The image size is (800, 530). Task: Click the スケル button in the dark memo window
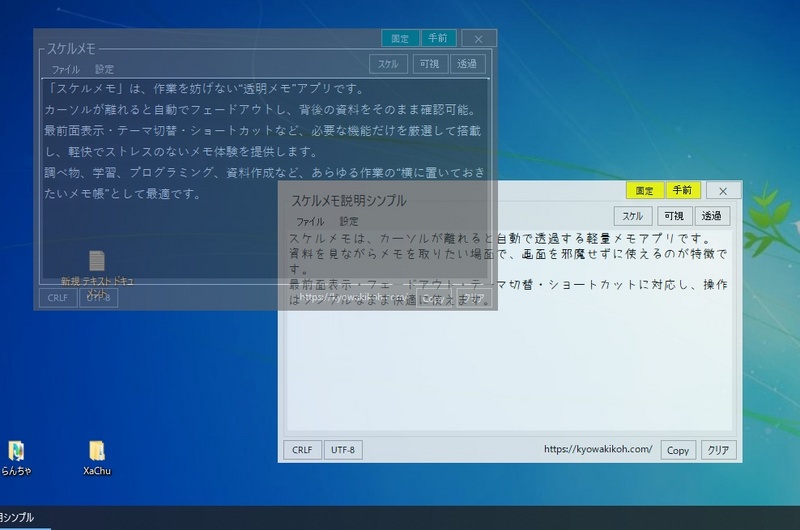point(388,64)
